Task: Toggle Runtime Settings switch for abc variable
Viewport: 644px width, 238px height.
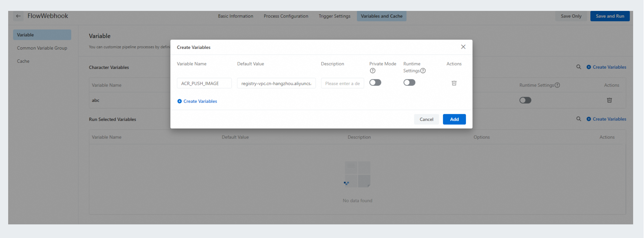Action: 525,100
